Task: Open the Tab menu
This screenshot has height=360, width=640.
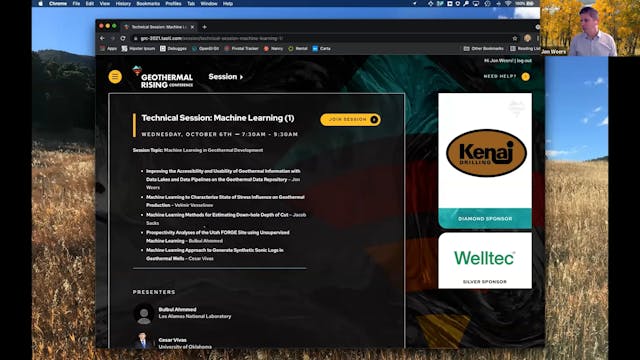Action: click(191, 3)
